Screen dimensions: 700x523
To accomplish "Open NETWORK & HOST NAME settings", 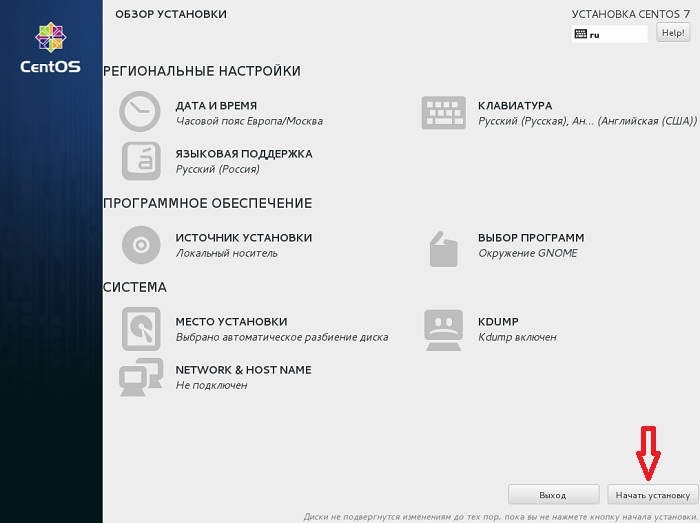I will [243, 370].
